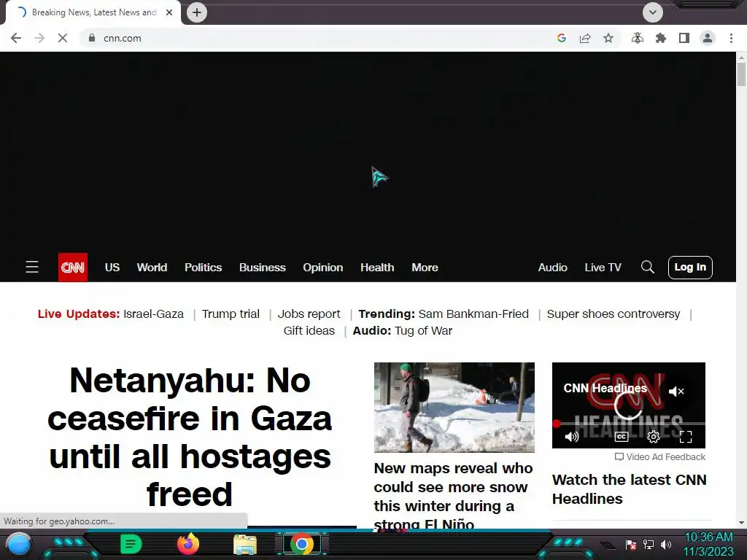Go back to the previous page
Image resolution: width=747 pixels, height=560 pixels.
pos(16,38)
